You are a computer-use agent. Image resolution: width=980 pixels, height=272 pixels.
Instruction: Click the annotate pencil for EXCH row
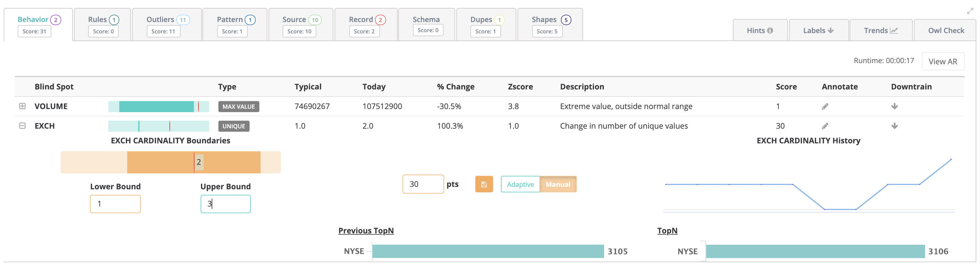[825, 126]
